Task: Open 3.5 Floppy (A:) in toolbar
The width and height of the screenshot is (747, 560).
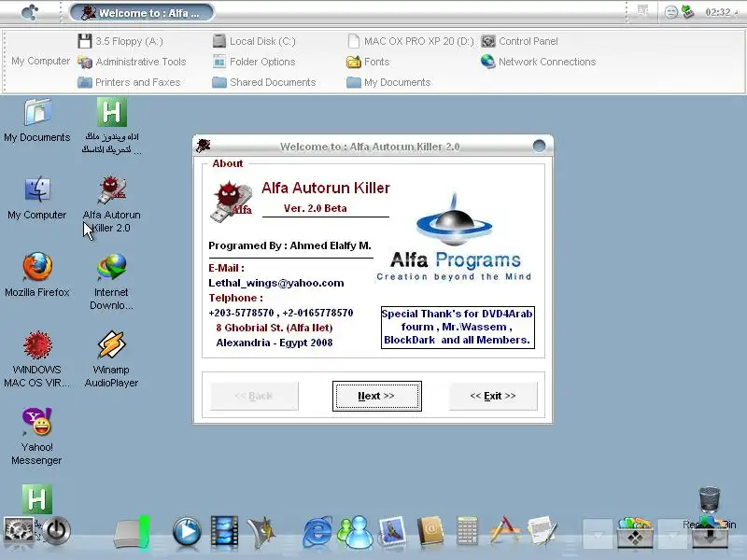Action: tap(120, 41)
